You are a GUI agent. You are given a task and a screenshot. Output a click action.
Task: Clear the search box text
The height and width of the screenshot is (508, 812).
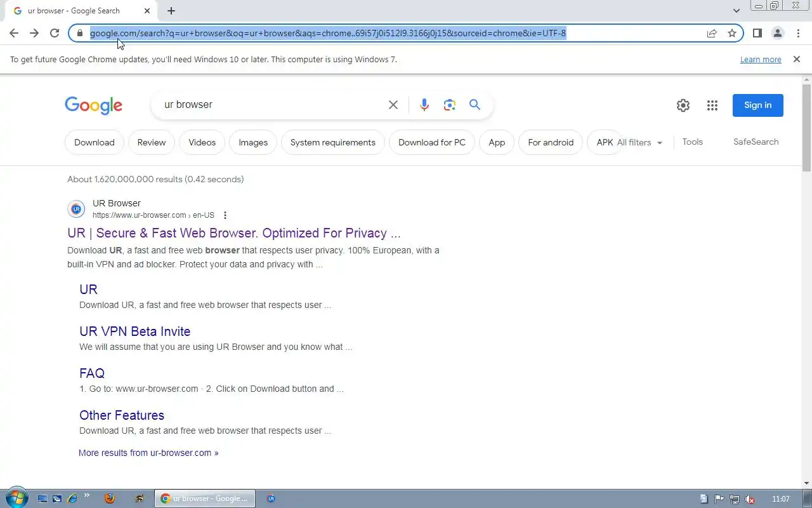(x=393, y=105)
